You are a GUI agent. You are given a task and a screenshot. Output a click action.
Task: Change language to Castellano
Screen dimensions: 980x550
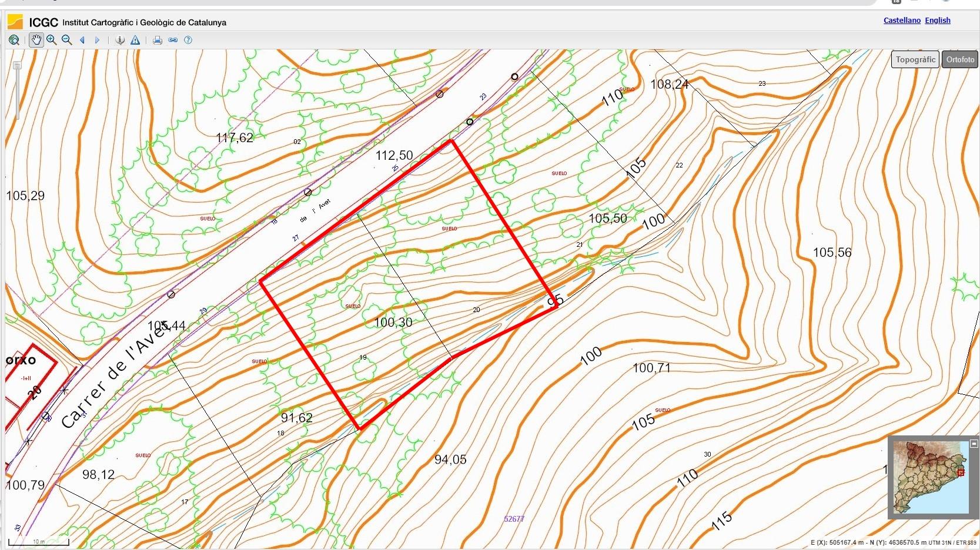902,20
